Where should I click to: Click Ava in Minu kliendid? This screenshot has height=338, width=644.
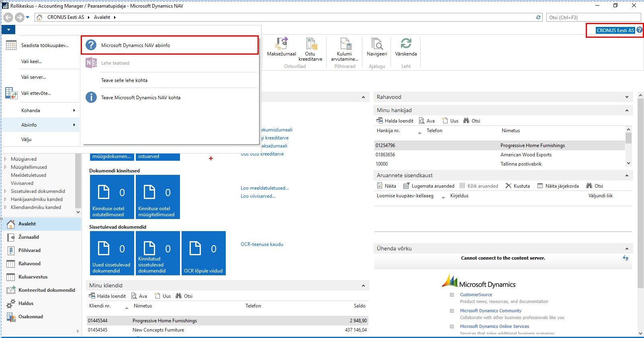click(x=139, y=296)
